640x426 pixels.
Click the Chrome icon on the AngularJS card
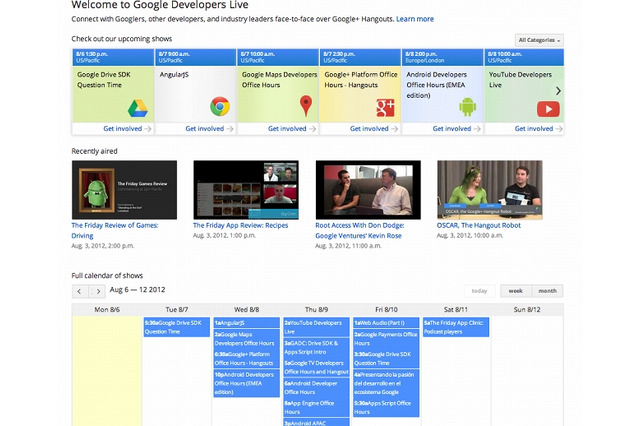tap(220, 106)
